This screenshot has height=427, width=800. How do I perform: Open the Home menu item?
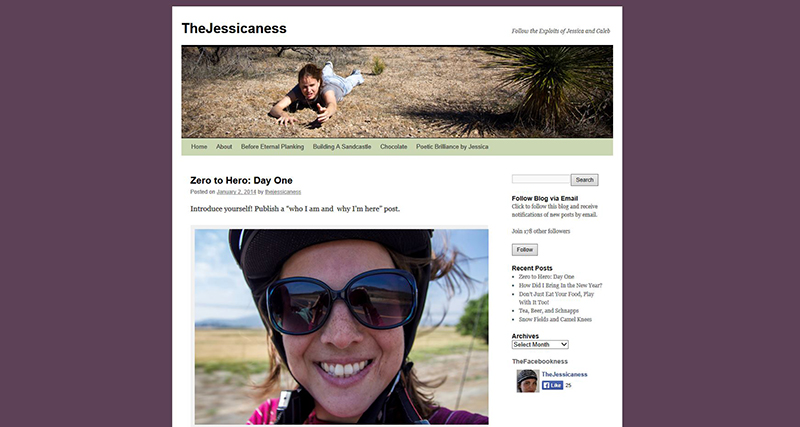point(199,146)
